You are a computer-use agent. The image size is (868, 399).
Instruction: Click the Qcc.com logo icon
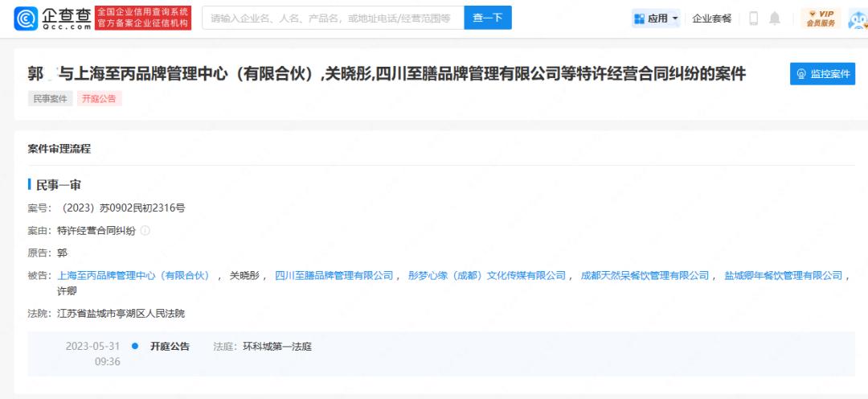pos(26,19)
